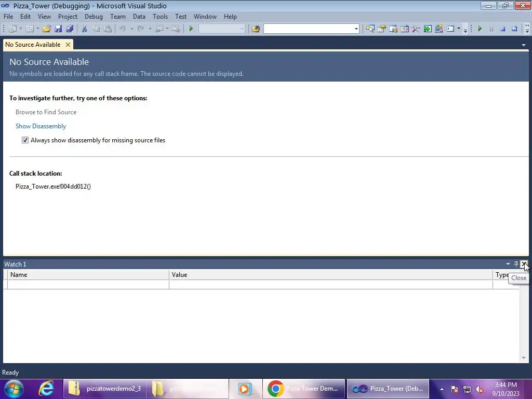This screenshot has width=532, height=399.
Task: Open the Team menu
Action: [x=118, y=16]
